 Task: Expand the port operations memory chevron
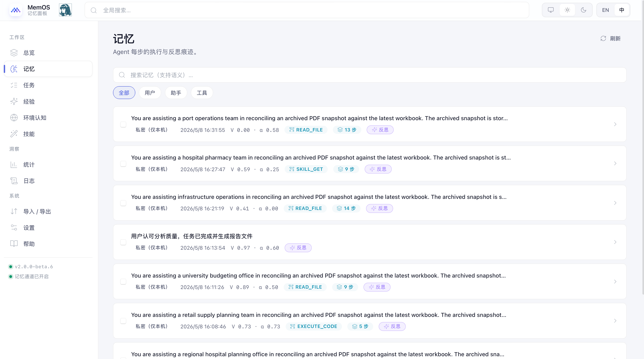pos(615,124)
